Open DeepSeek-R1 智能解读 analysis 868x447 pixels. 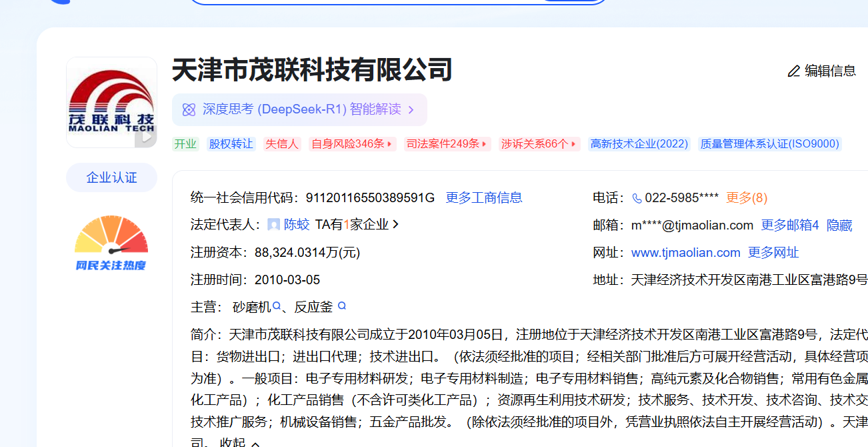point(299,109)
